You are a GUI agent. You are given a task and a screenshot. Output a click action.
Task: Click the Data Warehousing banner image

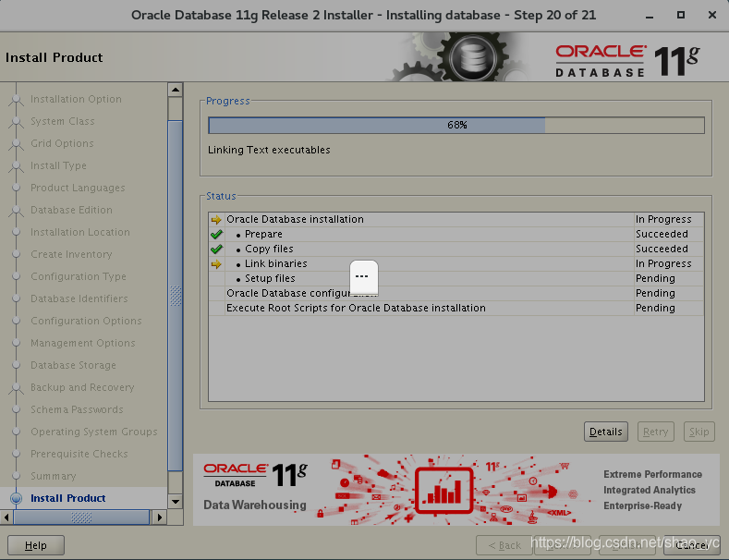456,490
